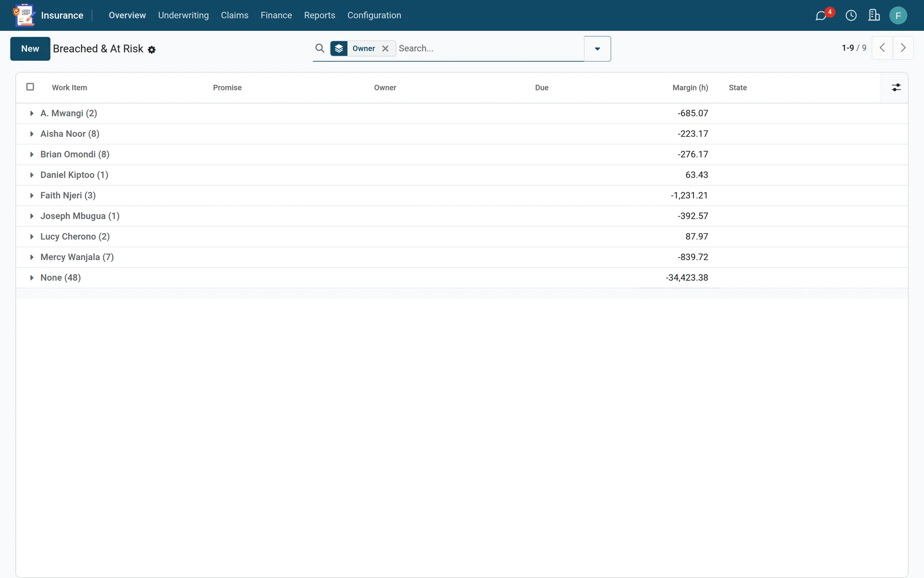Go to next page arrow
Screen dimensions: 924x578
903,48
